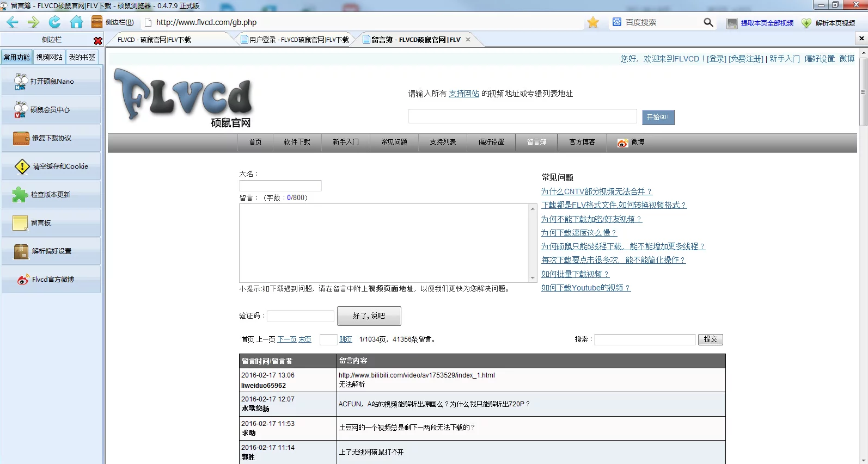This screenshot has height=464, width=868.
Task: Go to 末页 of messages
Action: coord(305,339)
